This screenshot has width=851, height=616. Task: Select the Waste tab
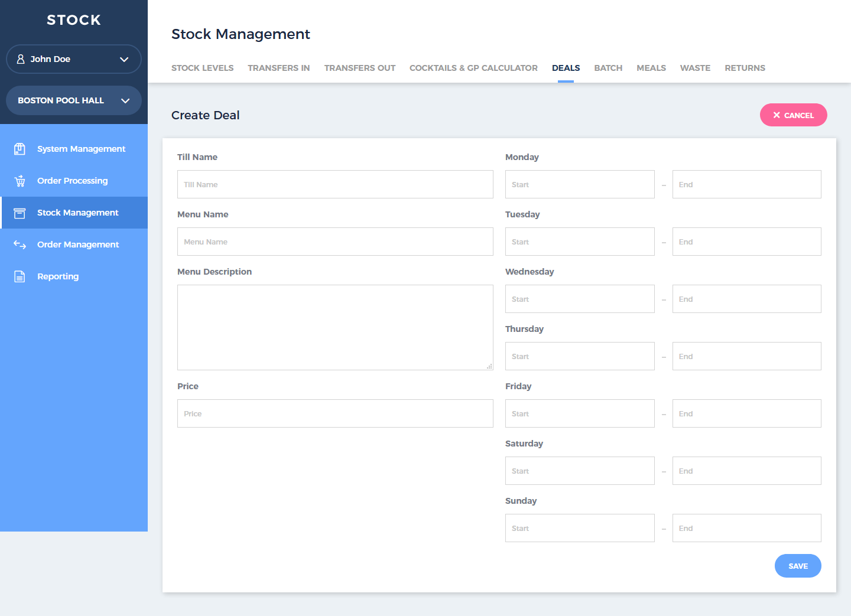695,68
